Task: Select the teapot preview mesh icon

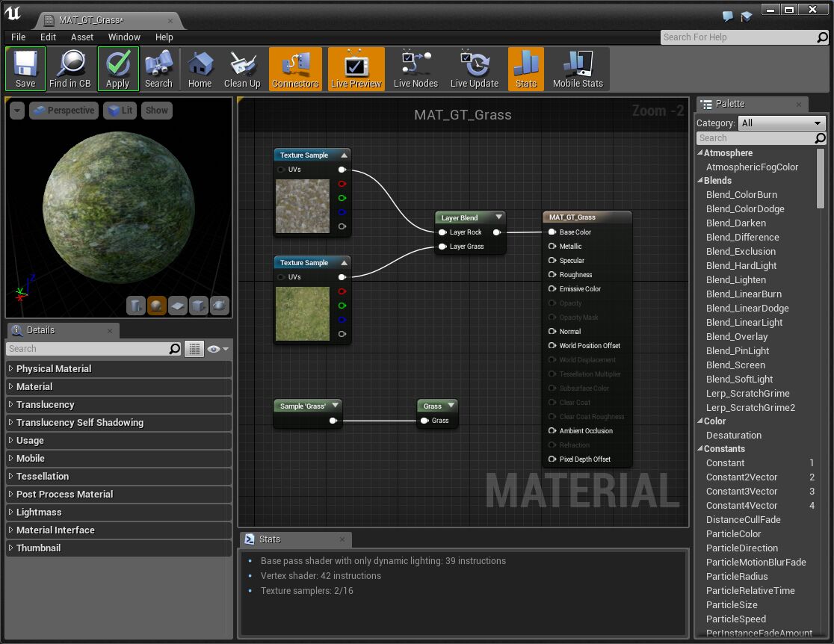Action: pyautogui.click(x=219, y=305)
